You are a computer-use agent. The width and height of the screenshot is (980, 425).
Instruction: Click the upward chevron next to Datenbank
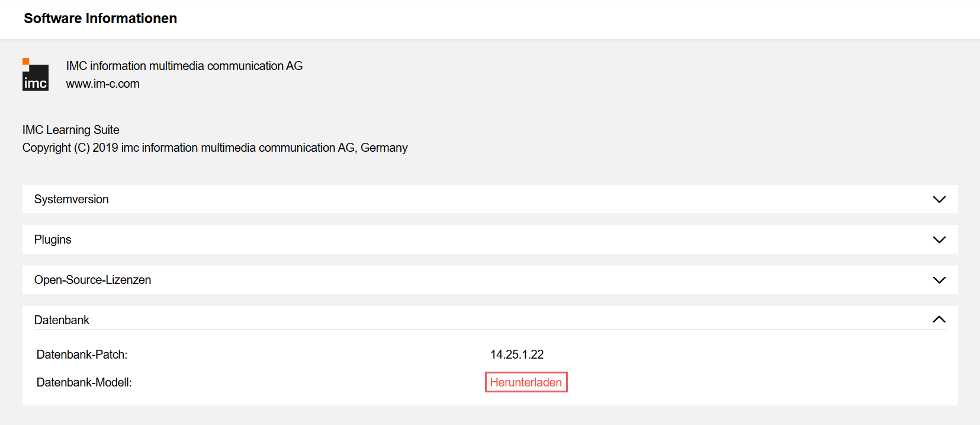(x=939, y=319)
